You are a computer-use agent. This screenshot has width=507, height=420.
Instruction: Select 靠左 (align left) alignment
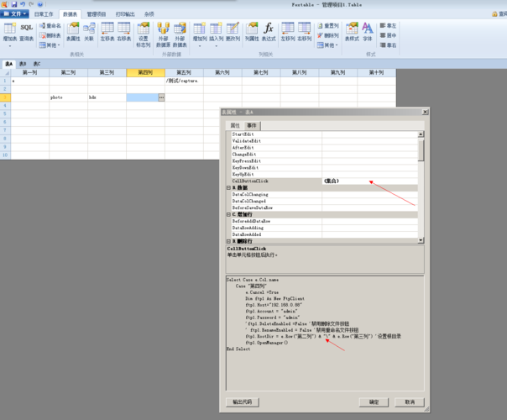[389, 26]
